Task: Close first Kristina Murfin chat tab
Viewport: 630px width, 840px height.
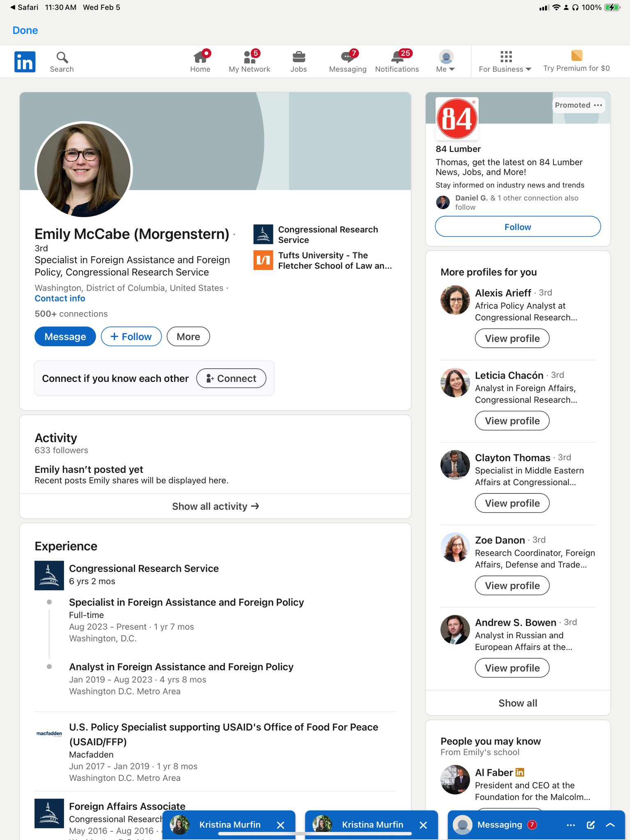Action: [x=281, y=825]
